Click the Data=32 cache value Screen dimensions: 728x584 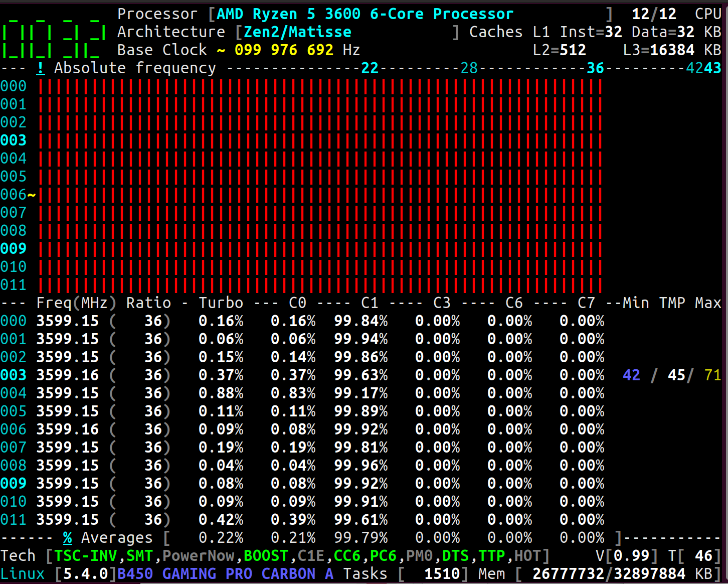[x=663, y=32]
